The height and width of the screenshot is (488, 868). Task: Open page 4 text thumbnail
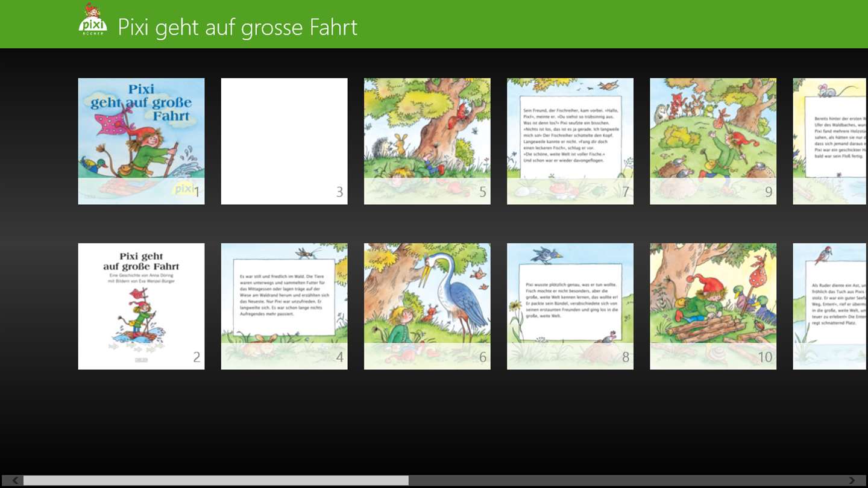(284, 306)
